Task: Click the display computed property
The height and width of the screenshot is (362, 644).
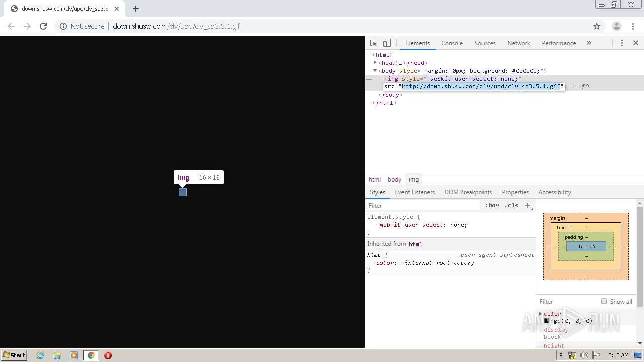Action: point(555,330)
